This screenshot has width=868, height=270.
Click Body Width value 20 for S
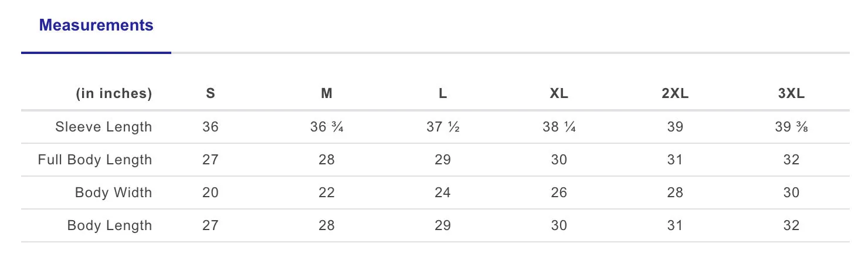pyautogui.click(x=211, y=193)
